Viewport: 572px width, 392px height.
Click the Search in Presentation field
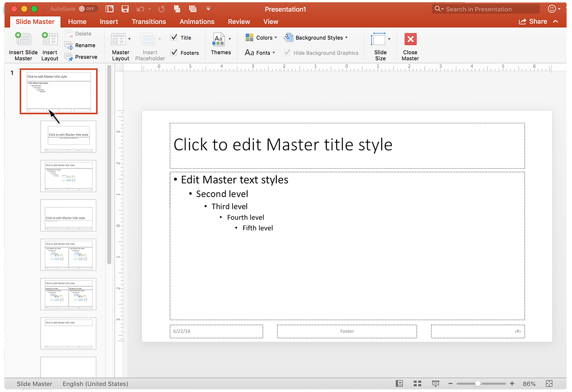click(x=486, y=9)
